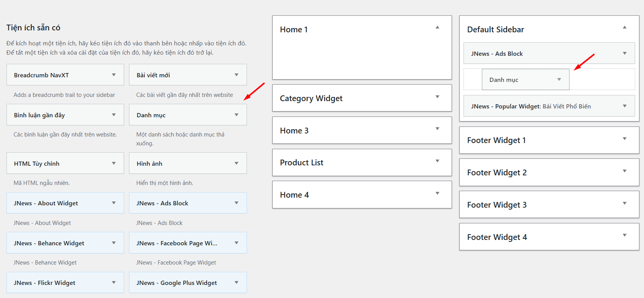
Task: Collapse the Home 1 widget area arrow
Action: [437, 27]
